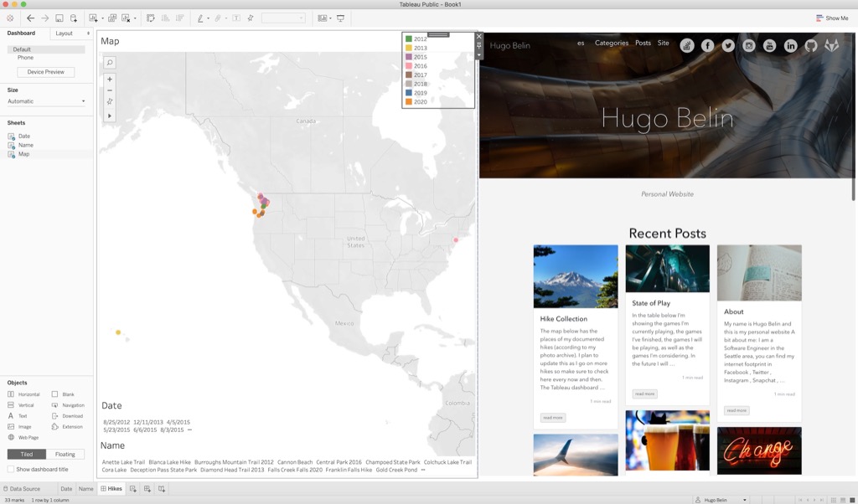Screen dimensions: 858x504
Task: Click read more under the Hike Collection post
Action: (x=552, y=417)
